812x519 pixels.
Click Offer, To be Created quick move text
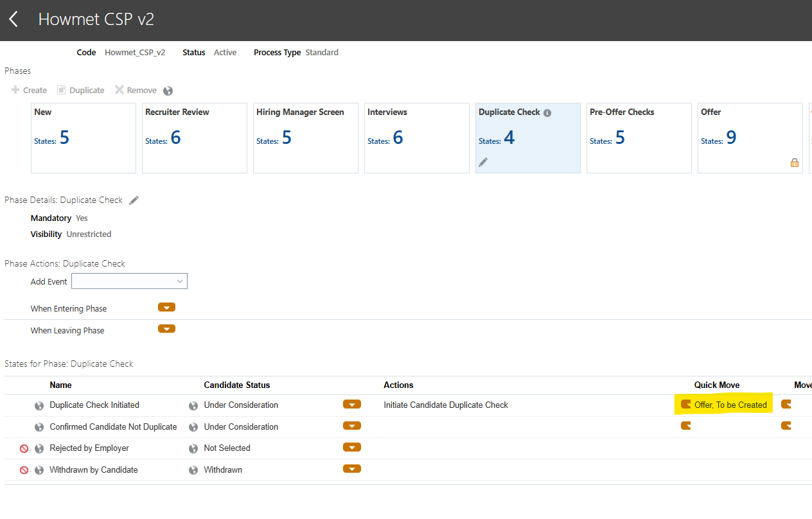(x=730, y=405)
